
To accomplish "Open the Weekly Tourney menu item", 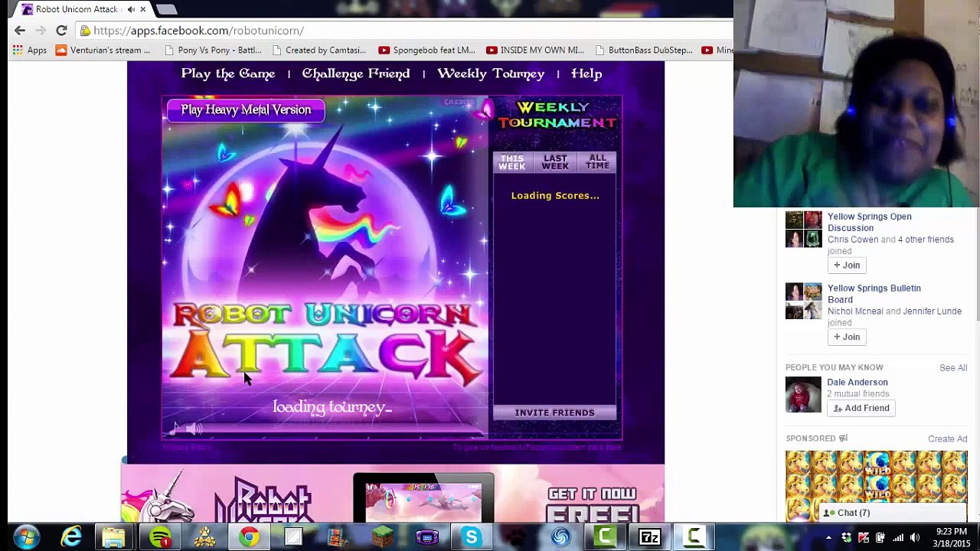I will [491, 73].
